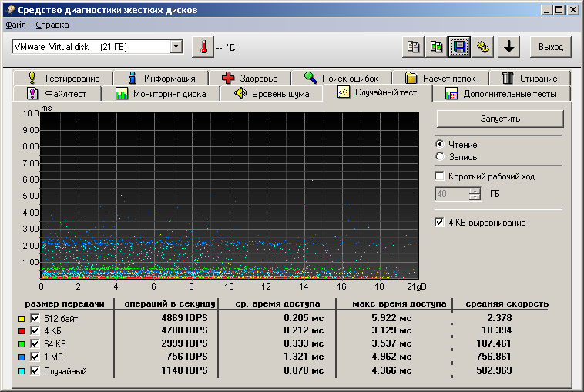Select the Запись radio button
Screen dimensions: 584x392
[x=440, y=157]
